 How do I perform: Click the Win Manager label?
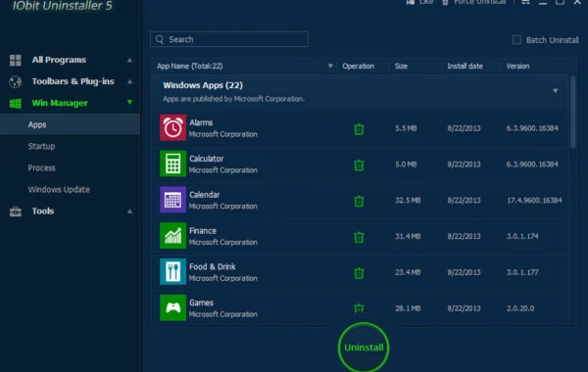point(60,103)
